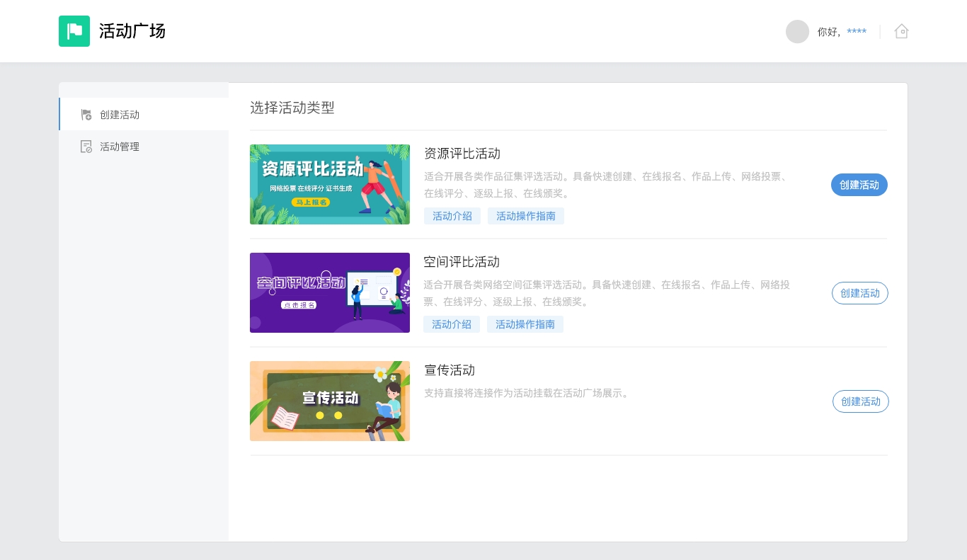Open 活动介绍 link under 资源评比活动
967x560 pixels.
click(x=452, y=216)
